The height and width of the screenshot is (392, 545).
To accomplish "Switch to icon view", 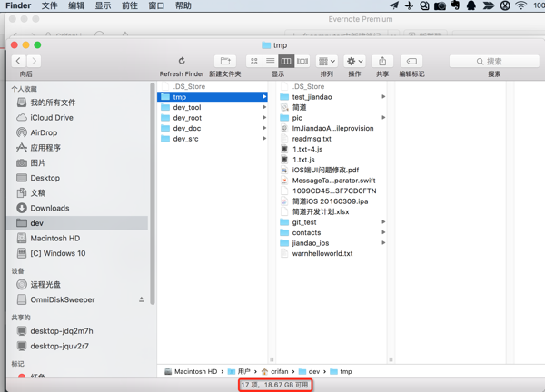I will [x=253, y=61].
